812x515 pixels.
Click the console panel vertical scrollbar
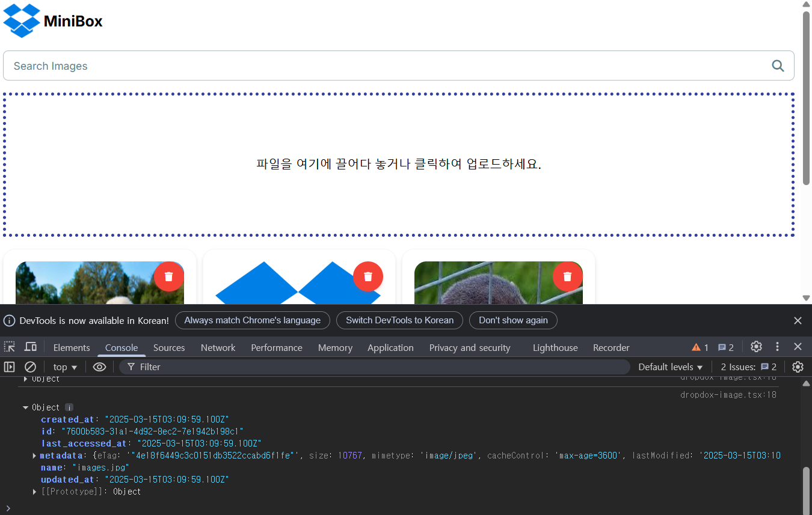(x=806, y=491)
